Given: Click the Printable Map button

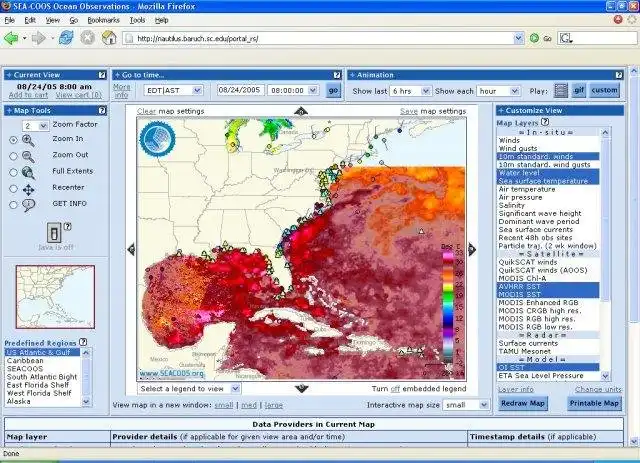Looking at the screenshot, I should (x=594, y=403).
